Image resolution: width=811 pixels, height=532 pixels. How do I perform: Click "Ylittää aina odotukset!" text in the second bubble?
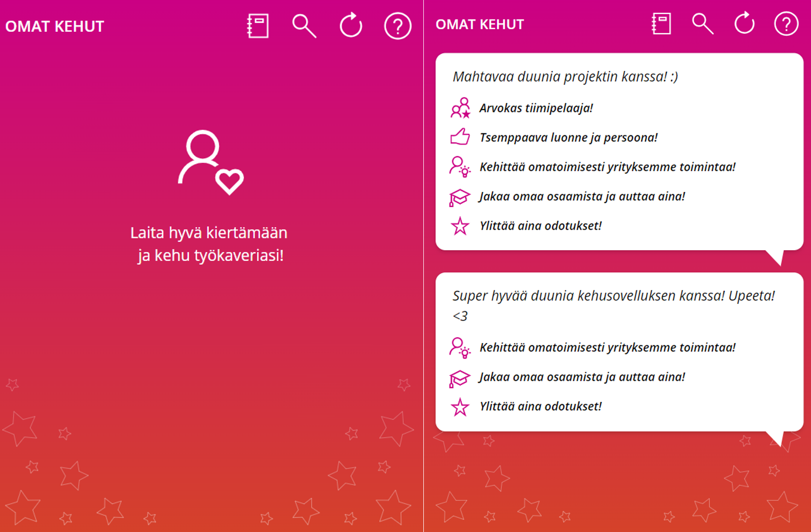click(x=541, y=406)
